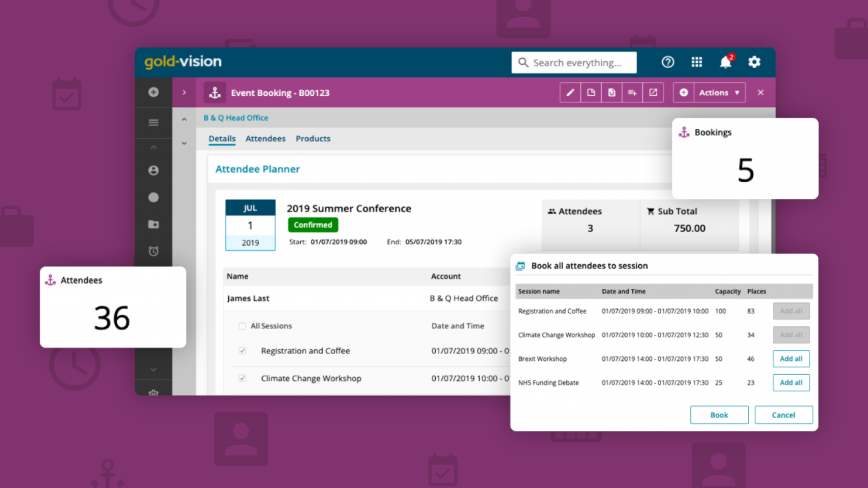Expand the Actions dropdown menu

[x=719, y=92]
